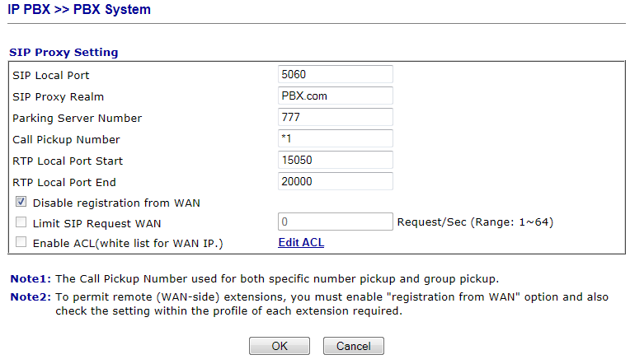Viewport: 630px width, 364px height.
Task: Click the 'IP PBX >> PBX System' page heading
Action: pos(80,11)
